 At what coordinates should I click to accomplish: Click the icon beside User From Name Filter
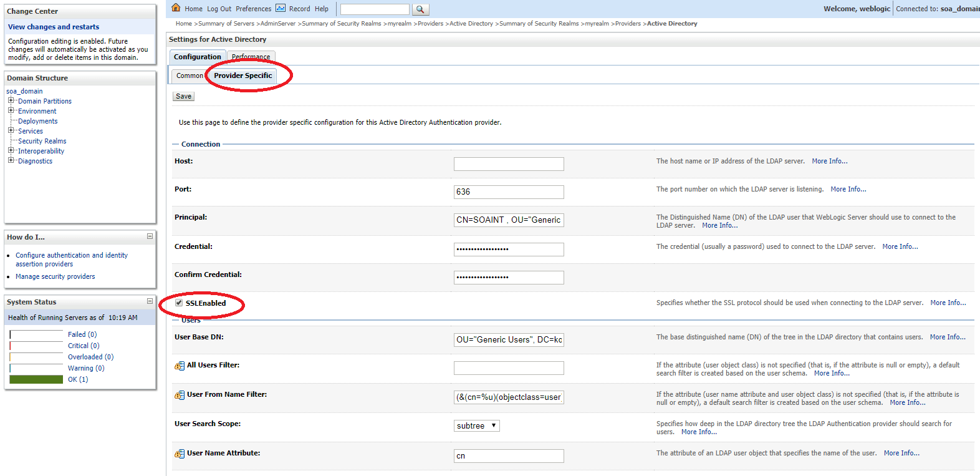point(180,395)
